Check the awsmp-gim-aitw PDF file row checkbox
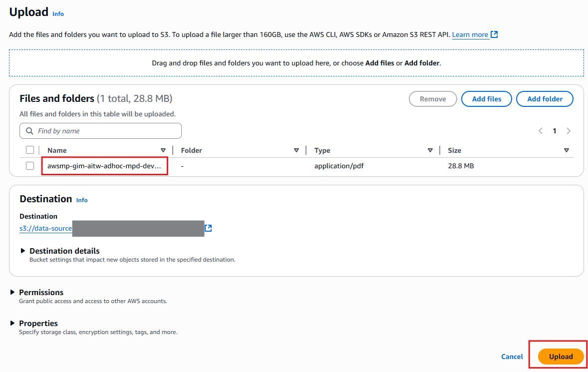588x372 pixels. pyautogui.click(x=30, y=166)
